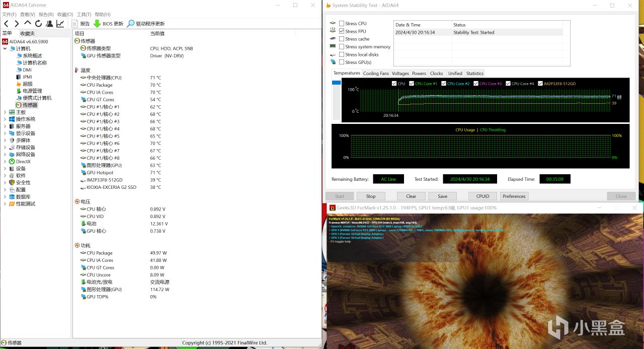Click the CPUID button

tap(483, 196)
